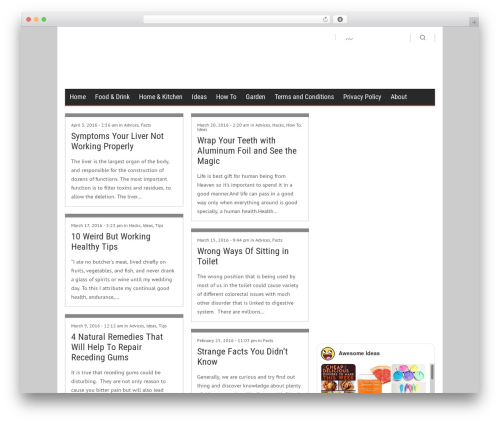Click the download icon next to address bar
This screenshot has width=500, height=423.
click(x=340, y=20)
